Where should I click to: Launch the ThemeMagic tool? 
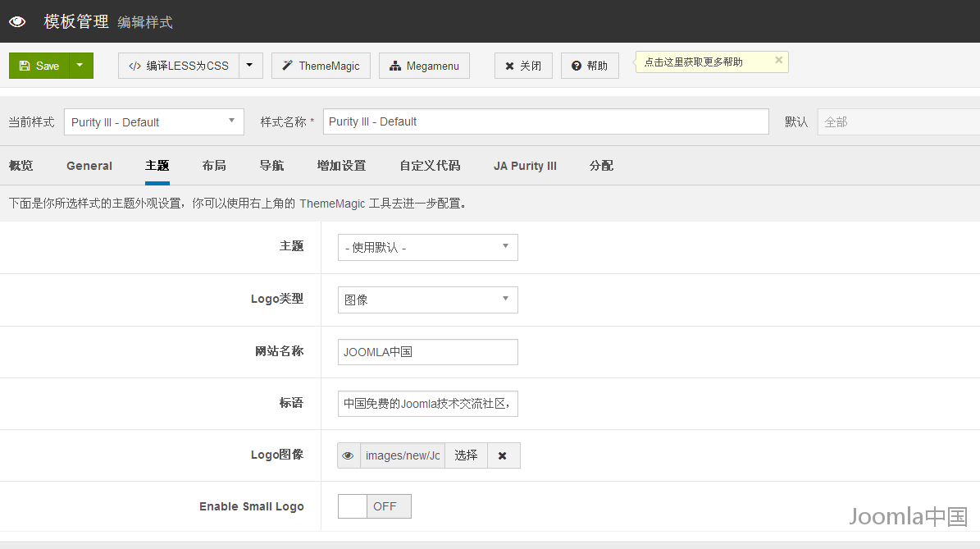(x=321, y=66)
